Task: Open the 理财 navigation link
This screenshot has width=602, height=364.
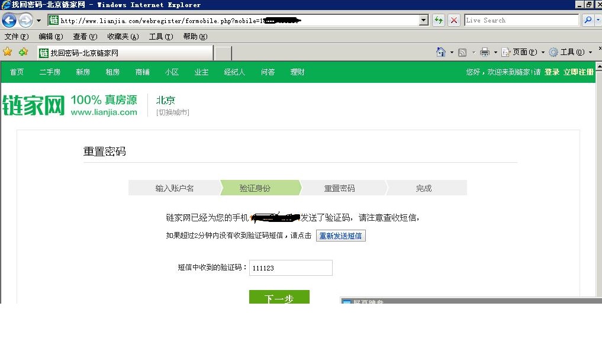Action: point(298,72)
